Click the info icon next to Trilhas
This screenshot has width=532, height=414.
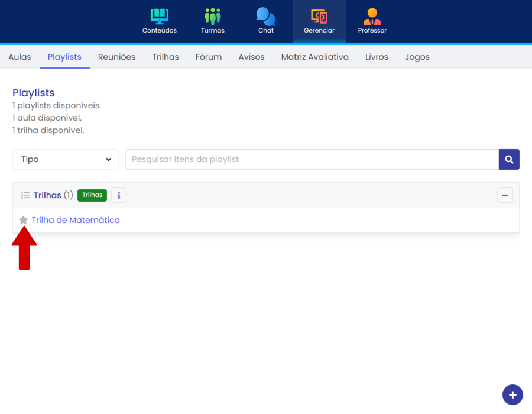click(x=119, y=195)
